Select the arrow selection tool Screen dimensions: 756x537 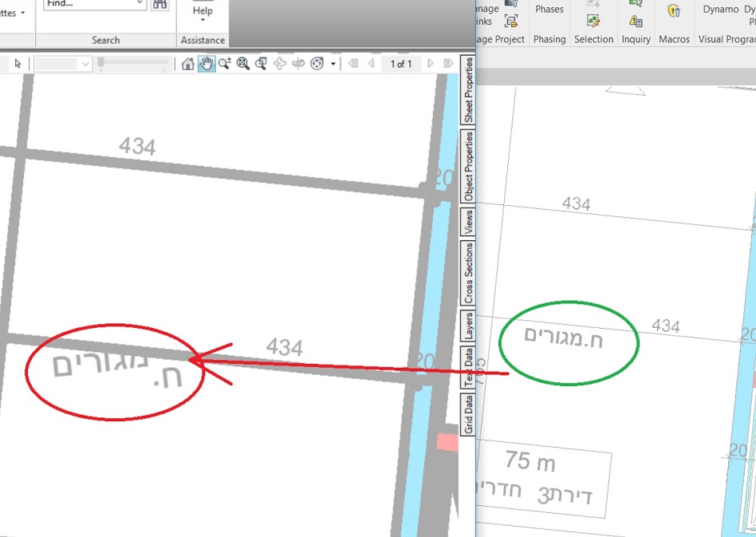point(18,62)
